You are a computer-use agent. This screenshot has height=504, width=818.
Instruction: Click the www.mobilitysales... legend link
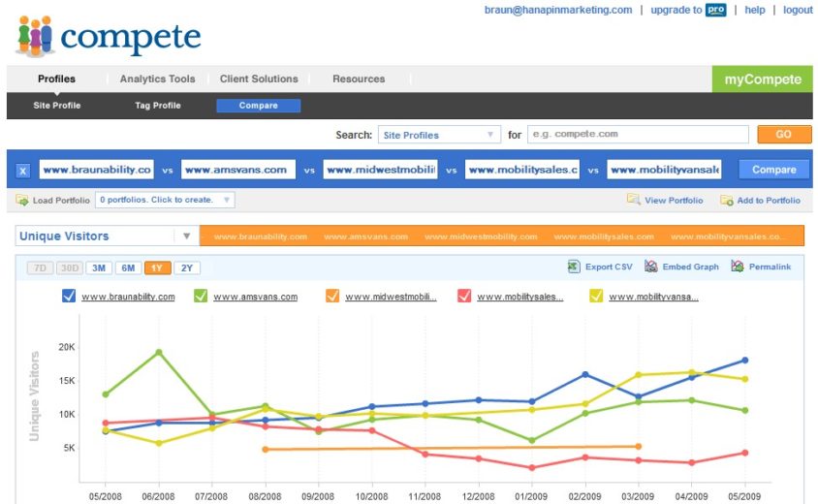pyautogui.click(x=520, y=297)
